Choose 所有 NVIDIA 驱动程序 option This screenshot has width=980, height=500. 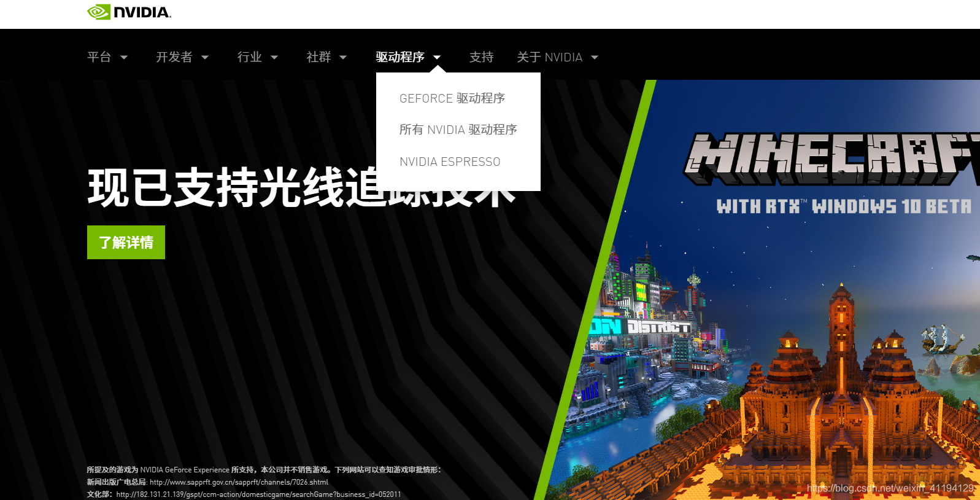(x=458, y=130)
